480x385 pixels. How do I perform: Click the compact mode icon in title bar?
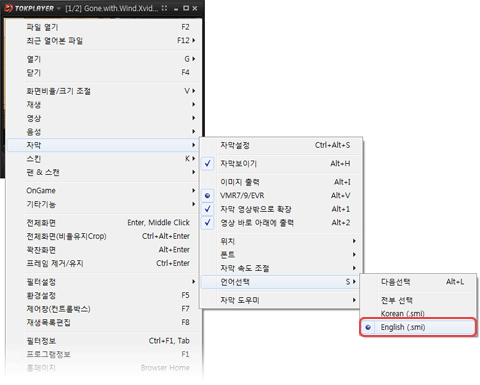[164, 8]
